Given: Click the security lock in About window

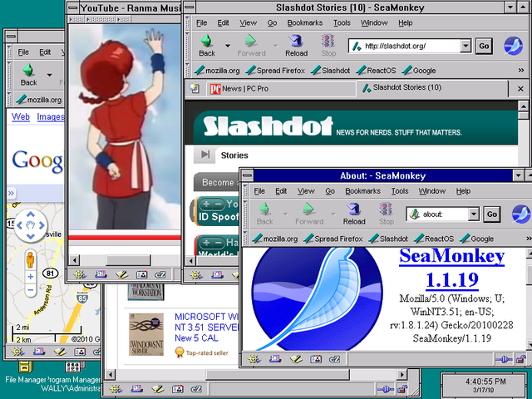Looking at the screenshot, I should [521, 359].
